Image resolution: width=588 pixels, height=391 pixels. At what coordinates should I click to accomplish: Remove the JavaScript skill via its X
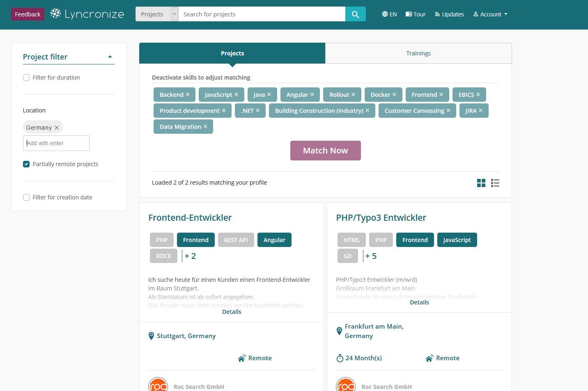click(x=237, y=94)
